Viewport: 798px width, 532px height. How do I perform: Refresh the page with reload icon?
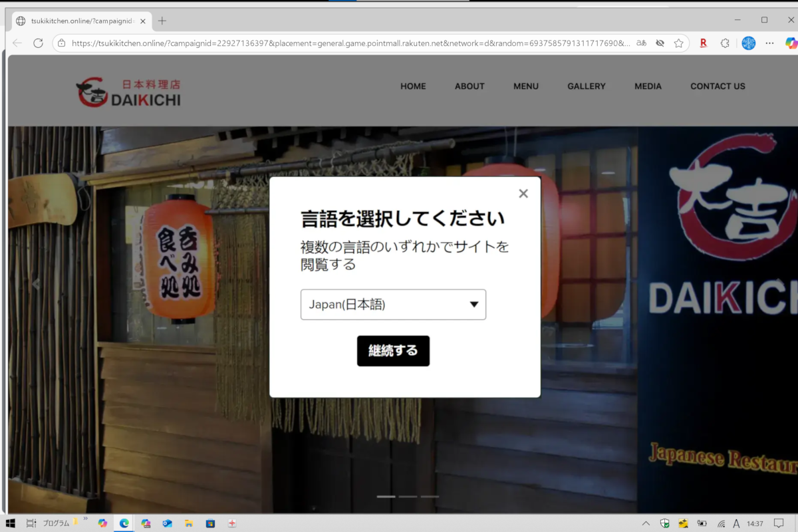38,43
